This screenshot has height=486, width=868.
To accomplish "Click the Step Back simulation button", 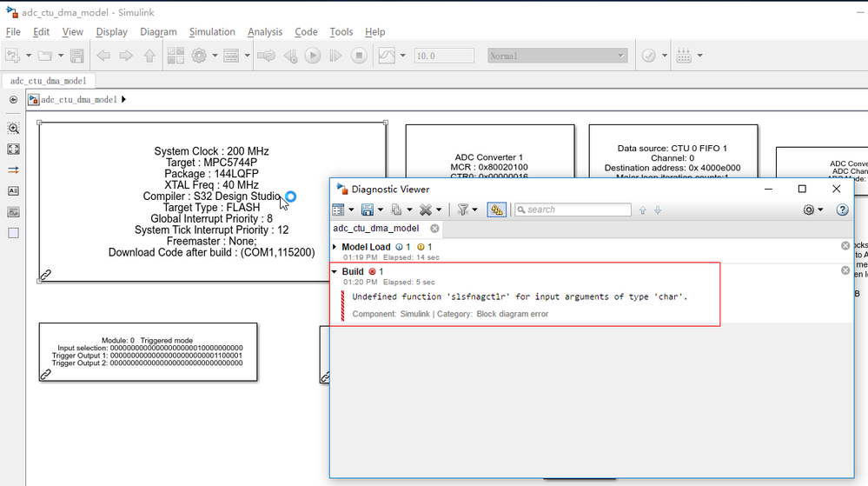I will coord(290,56).
